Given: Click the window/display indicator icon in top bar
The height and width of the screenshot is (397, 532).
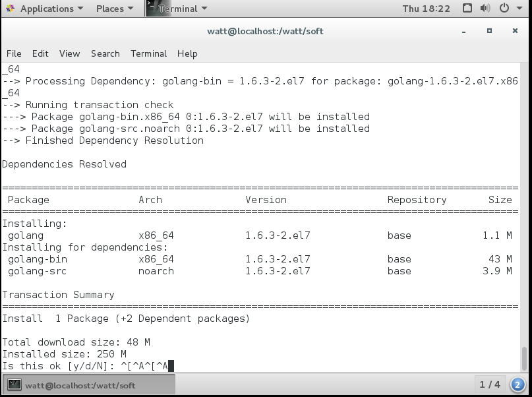Looking at the screenshot, I should coord(467,8).
